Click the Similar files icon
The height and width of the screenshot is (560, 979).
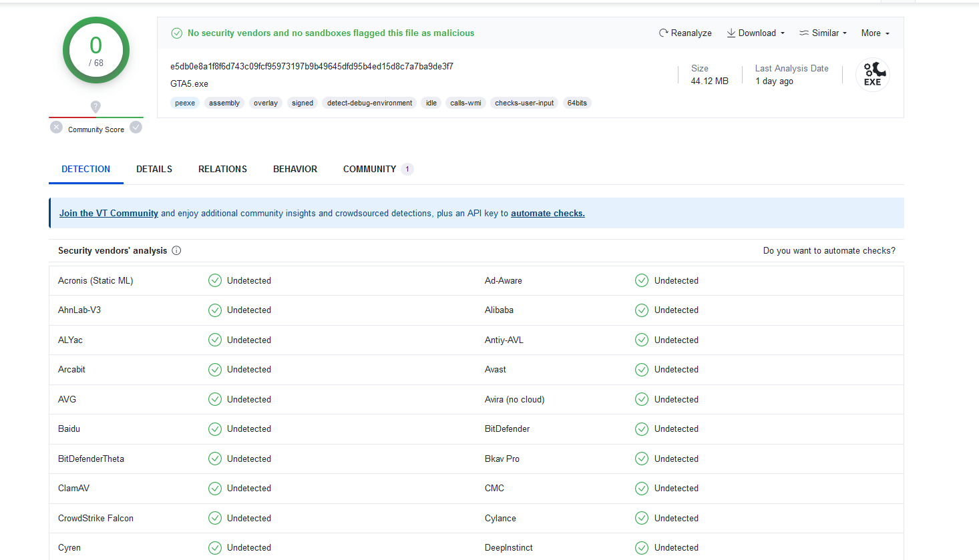(x=804, y=33)
